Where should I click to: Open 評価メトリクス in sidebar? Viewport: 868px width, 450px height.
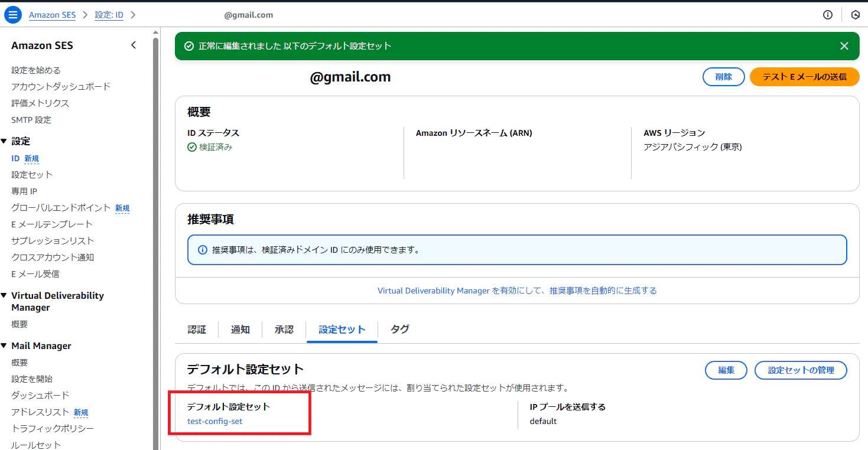click(40, 103)
